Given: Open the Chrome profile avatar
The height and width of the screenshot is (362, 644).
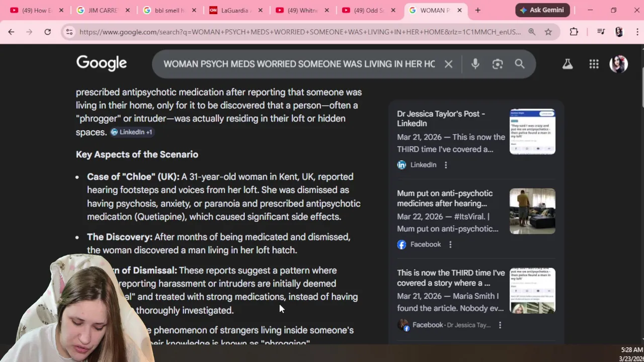Looking at the screenshot, I should [619, 32].
